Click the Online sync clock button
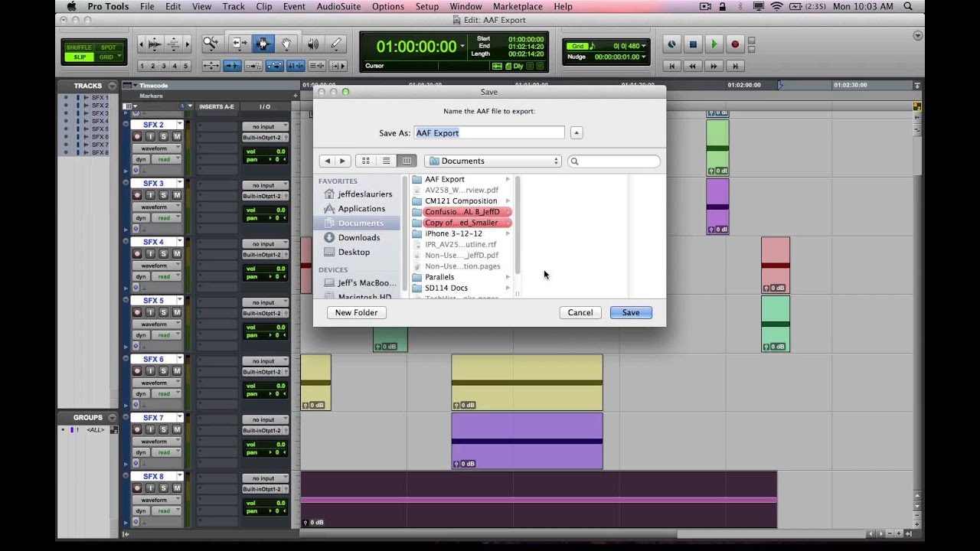Viewport: 980px width, 551px height. point(671,44)
